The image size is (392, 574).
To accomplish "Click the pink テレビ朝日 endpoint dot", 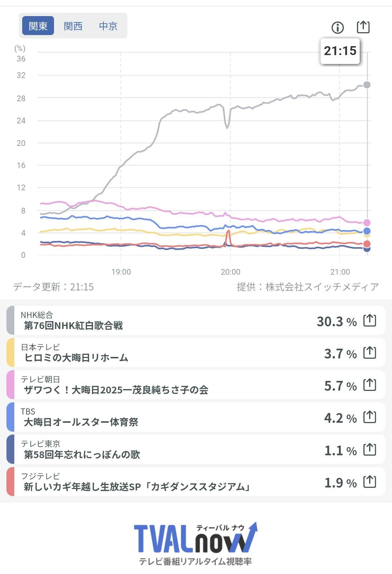I will (x=367, y=222).
